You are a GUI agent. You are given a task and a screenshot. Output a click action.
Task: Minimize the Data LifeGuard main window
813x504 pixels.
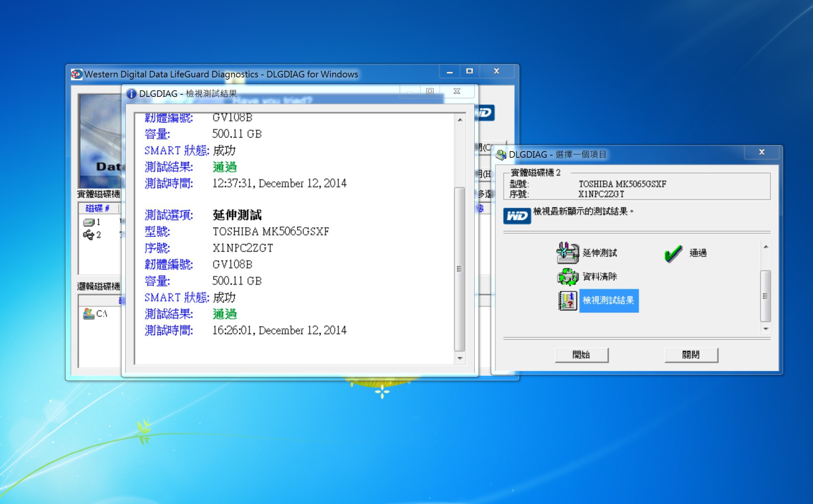coord(450,72)
